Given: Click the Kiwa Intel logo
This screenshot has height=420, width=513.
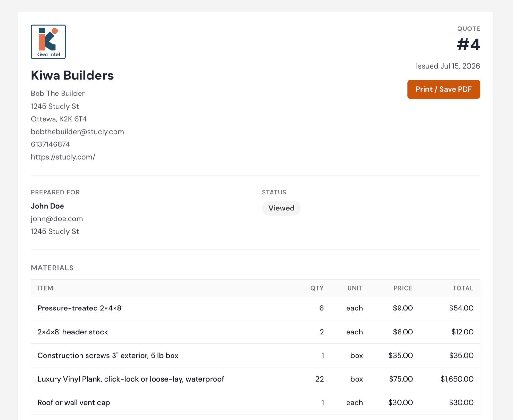Looking at the screenshot, I should (48, 42).
